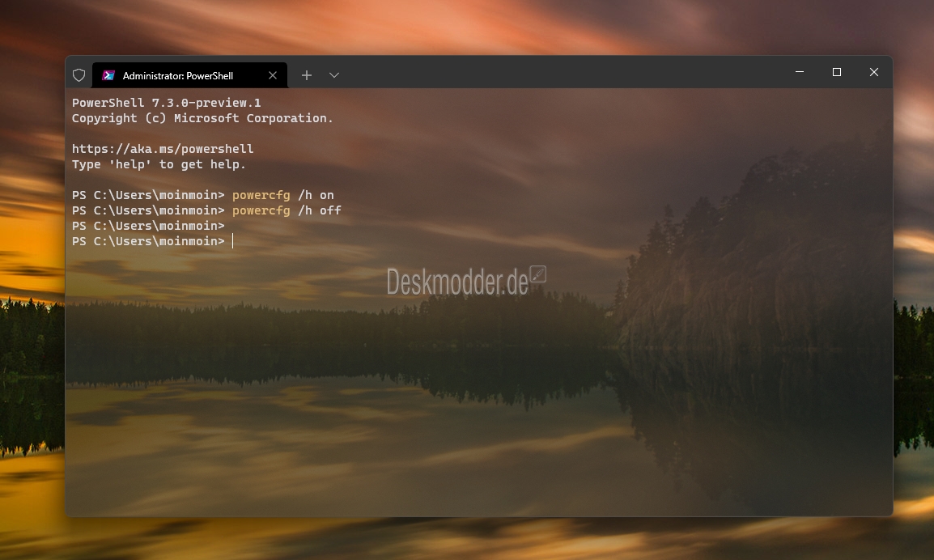Click the 'powercfg /h off' command line
This screenshot has height=560, width=934.
coord(206,211)
